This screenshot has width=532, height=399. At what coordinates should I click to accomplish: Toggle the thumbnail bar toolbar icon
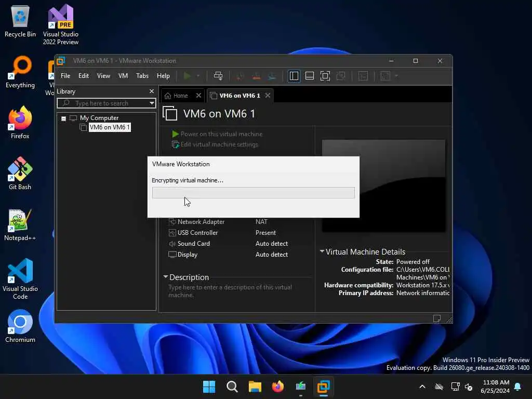pyautogui.click(x=310, y=76)
